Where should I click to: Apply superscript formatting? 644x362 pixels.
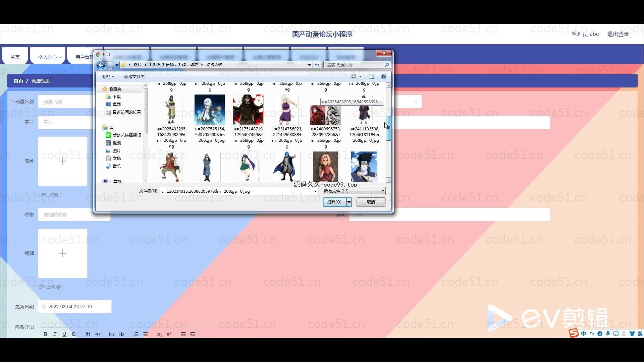[169, 334]
